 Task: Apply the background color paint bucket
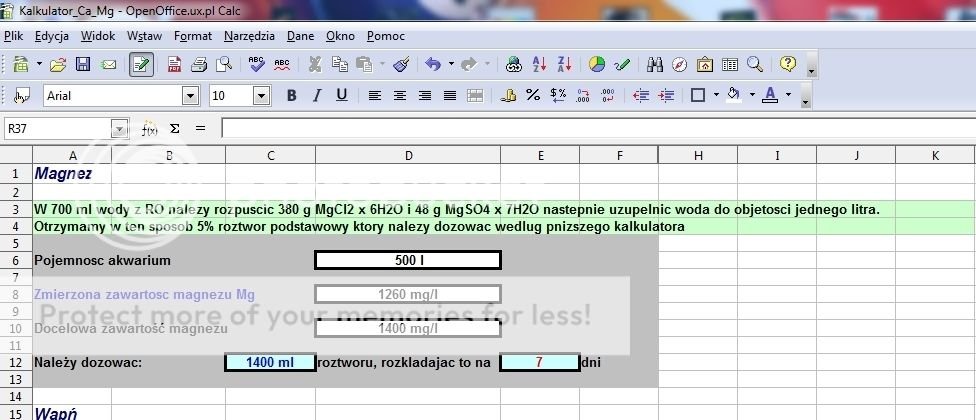point(734,95)
